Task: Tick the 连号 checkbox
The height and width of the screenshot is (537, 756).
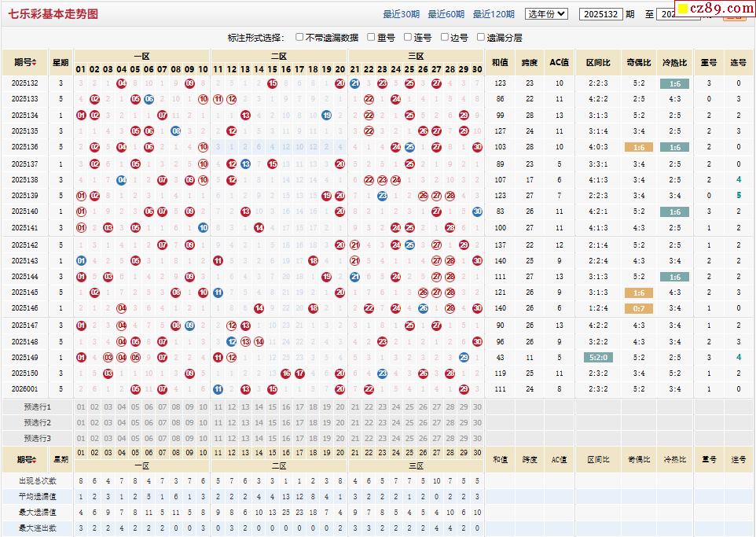Action: coord(408,37)
